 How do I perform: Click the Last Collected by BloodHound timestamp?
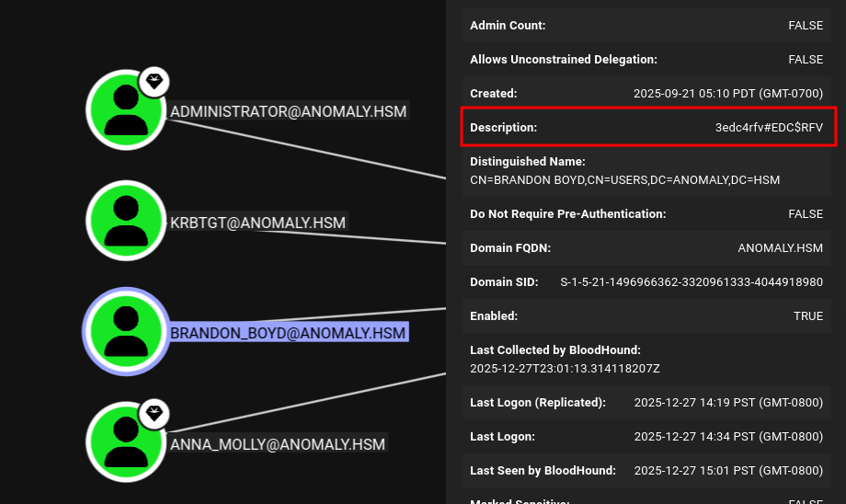pyautogui.click(x=565, y=368)
